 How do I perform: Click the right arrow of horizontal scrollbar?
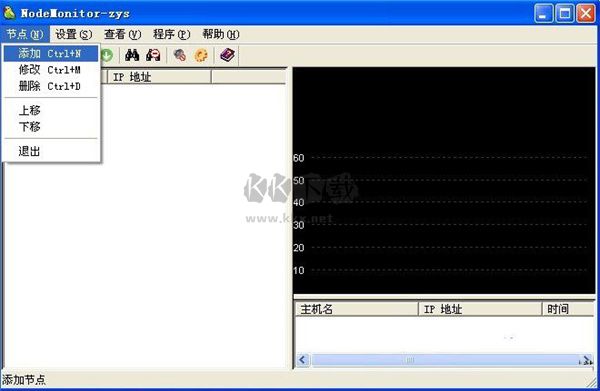586,360
